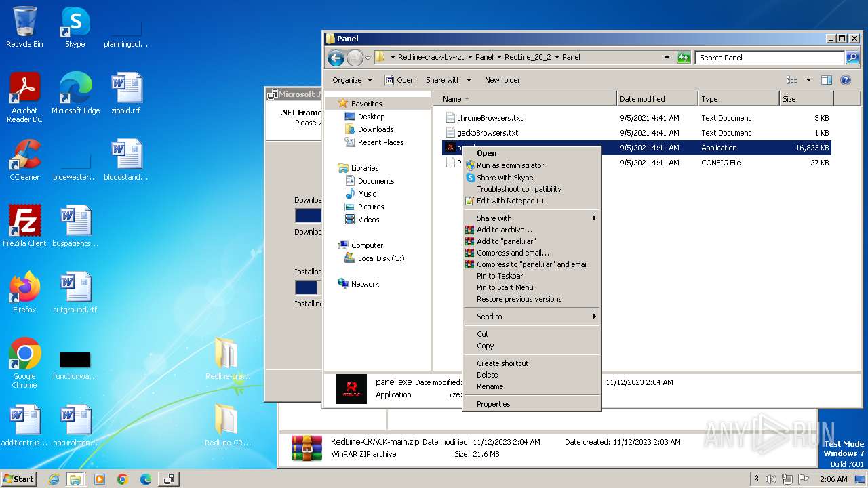Open FileZilla Client shortcut
Viewport: 868px width, 488px height.
[x=24, y=226]
